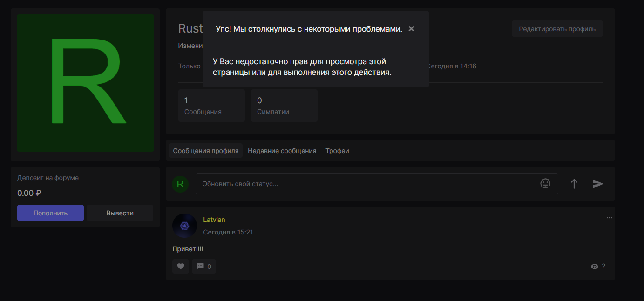The width and height of the screenshot is (644, 301).
Task: Click the up arrow icon beside status box
Action: 574,184
